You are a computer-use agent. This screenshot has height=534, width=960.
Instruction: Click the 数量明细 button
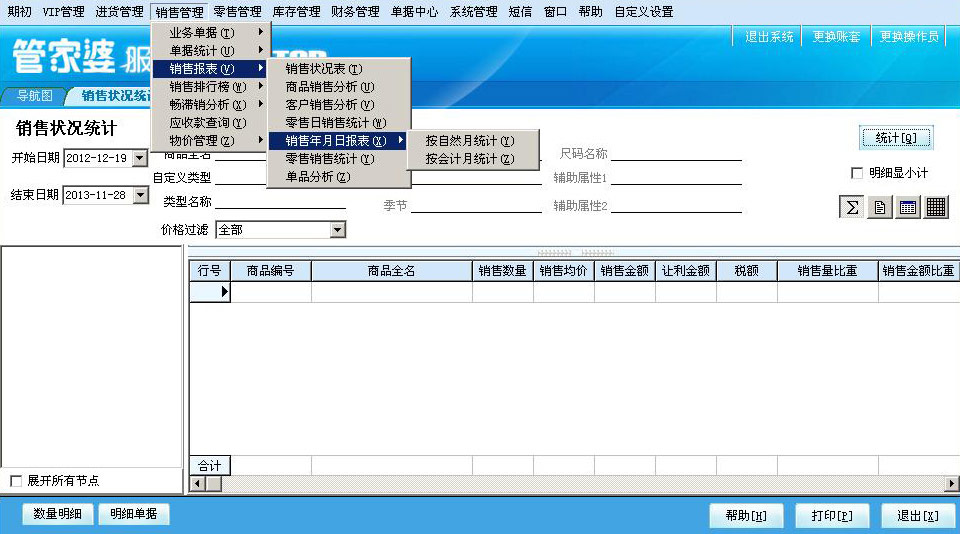(58, 514)
